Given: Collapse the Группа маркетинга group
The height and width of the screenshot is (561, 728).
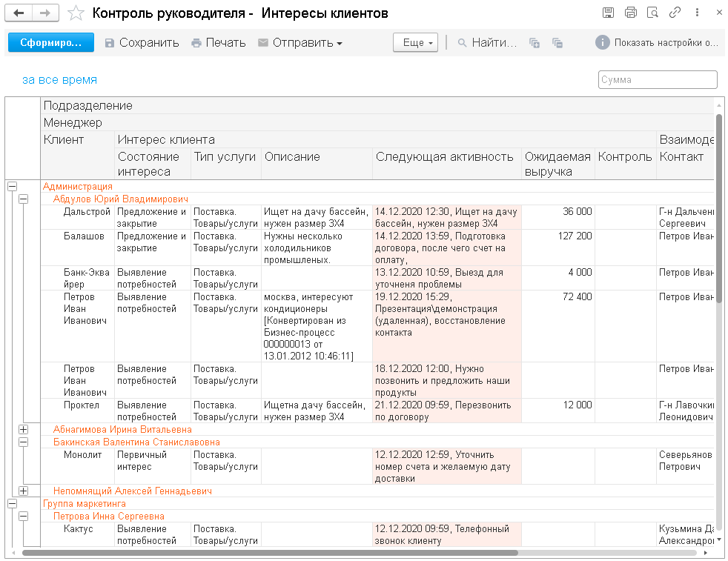Looking at the screenshot, I should click(x=12, y=503).
